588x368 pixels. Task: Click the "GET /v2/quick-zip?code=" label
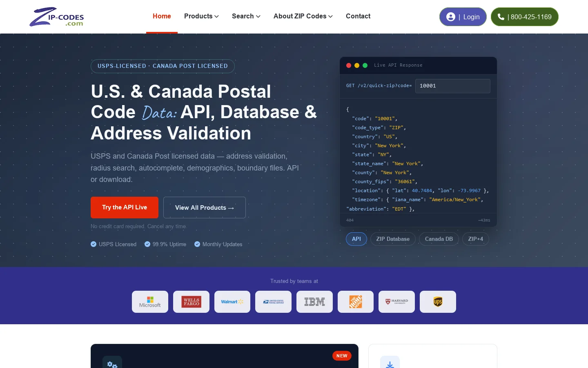click(379, 86)
